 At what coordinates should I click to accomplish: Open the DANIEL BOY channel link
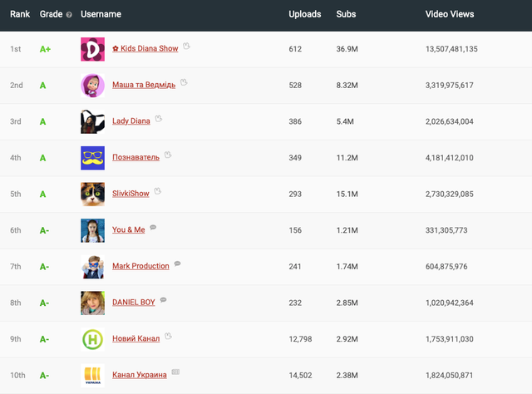(134, 303)
